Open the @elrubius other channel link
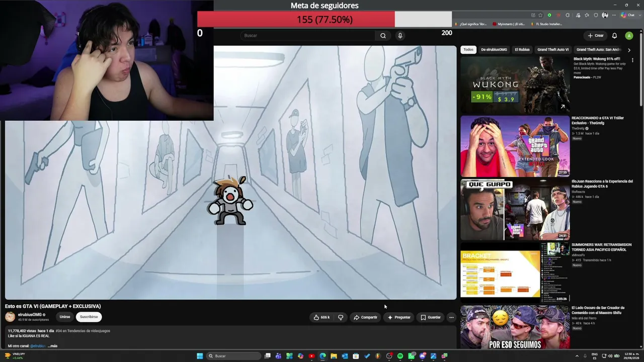Image resolution: width=644 pixels, height=362 pixels. (38, 346)
